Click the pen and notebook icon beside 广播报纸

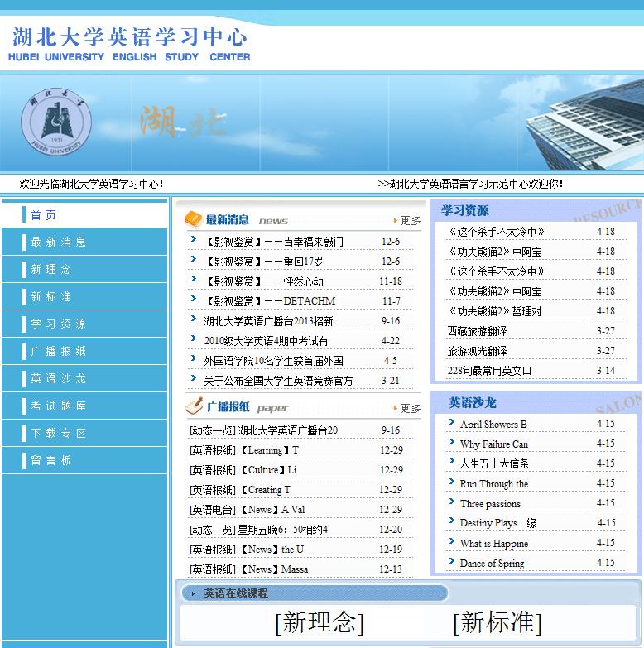click(x=195, y=406)
